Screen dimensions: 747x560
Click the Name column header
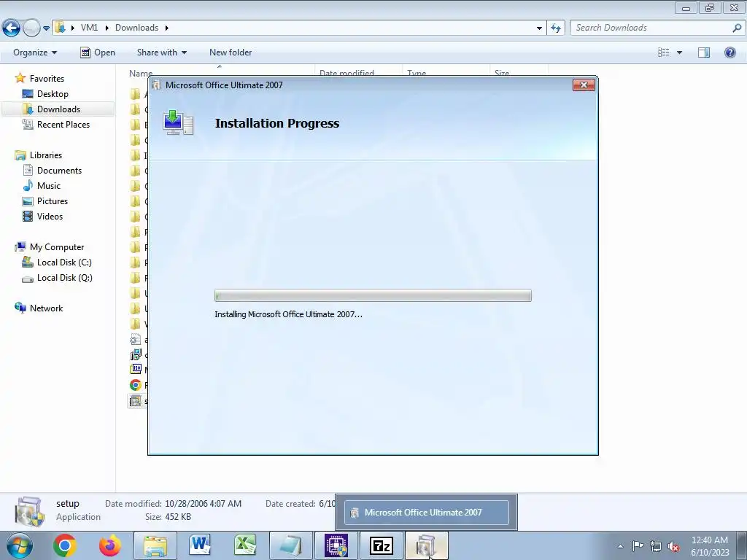pos(141,73)
